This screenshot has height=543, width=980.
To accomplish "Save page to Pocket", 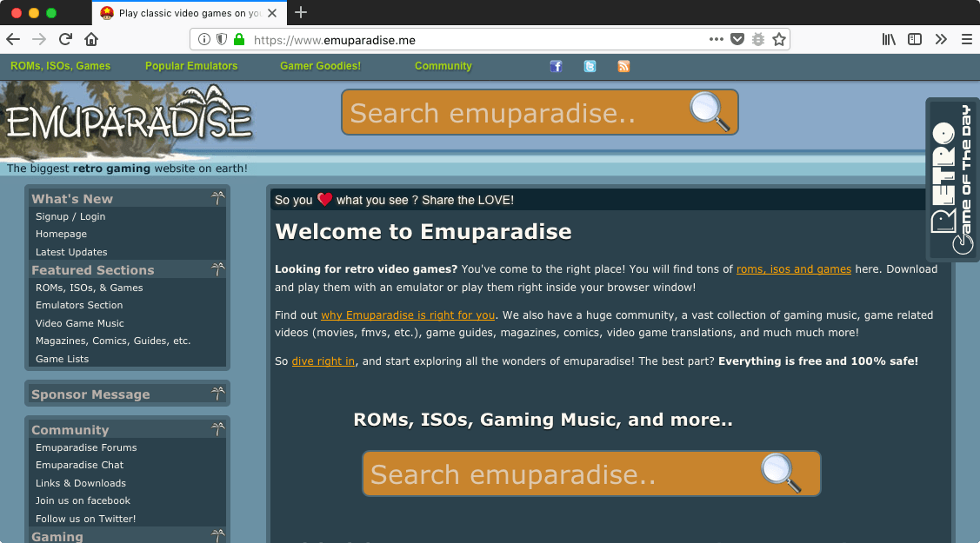I will 737,39.
